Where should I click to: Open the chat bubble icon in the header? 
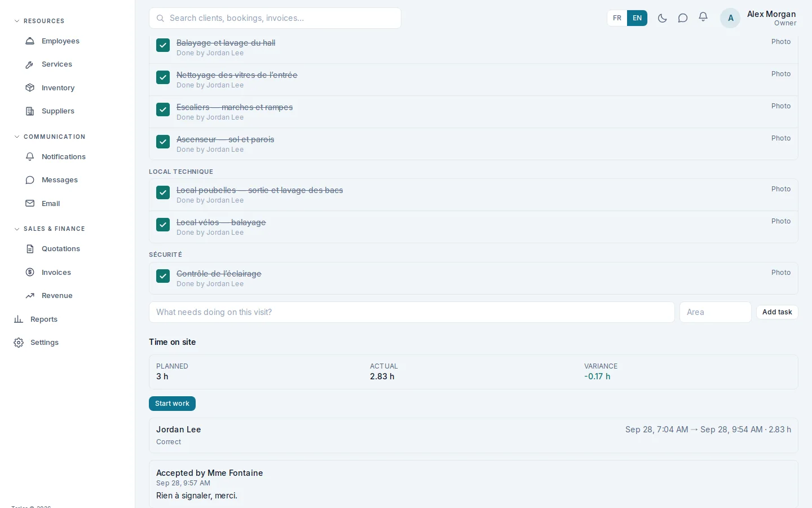(x=683, y=18)
